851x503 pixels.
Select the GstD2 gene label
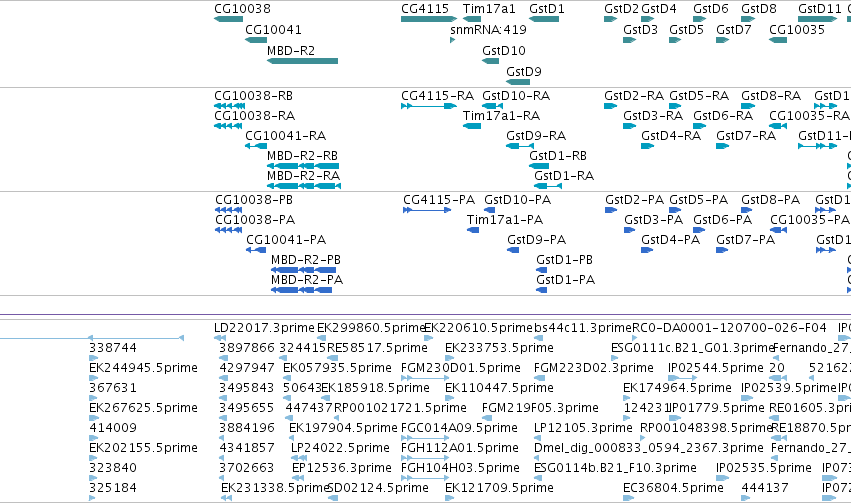pyautogui.click(x=621, y=9)
